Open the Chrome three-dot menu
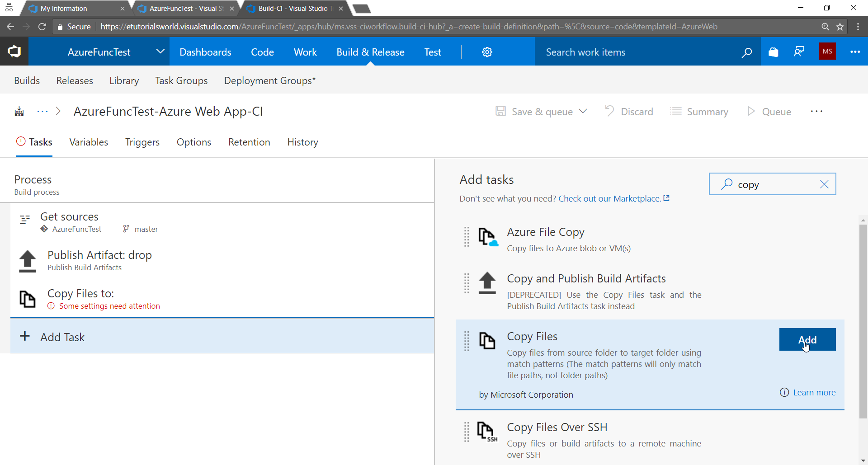868x465 pixels. 858,27
